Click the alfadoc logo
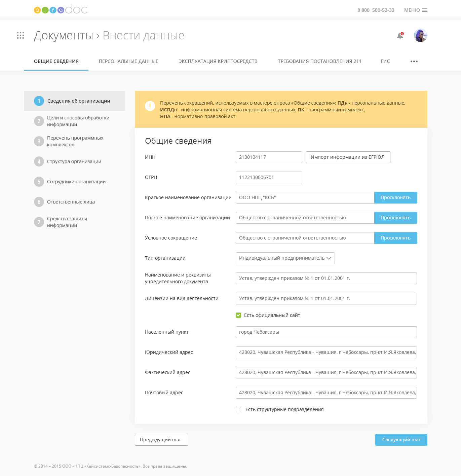The height and width of the screenshot is (476, 461). [x=61, y=9]
